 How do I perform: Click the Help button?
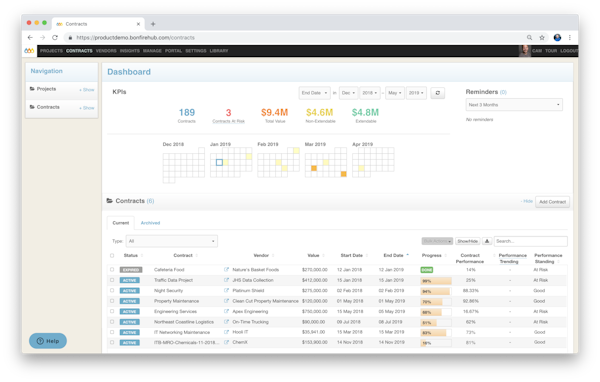click(48, 341)
